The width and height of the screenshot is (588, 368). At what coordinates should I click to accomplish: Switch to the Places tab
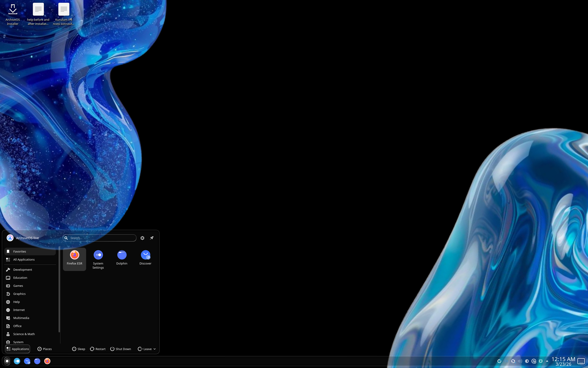click(x=45, y=349)
